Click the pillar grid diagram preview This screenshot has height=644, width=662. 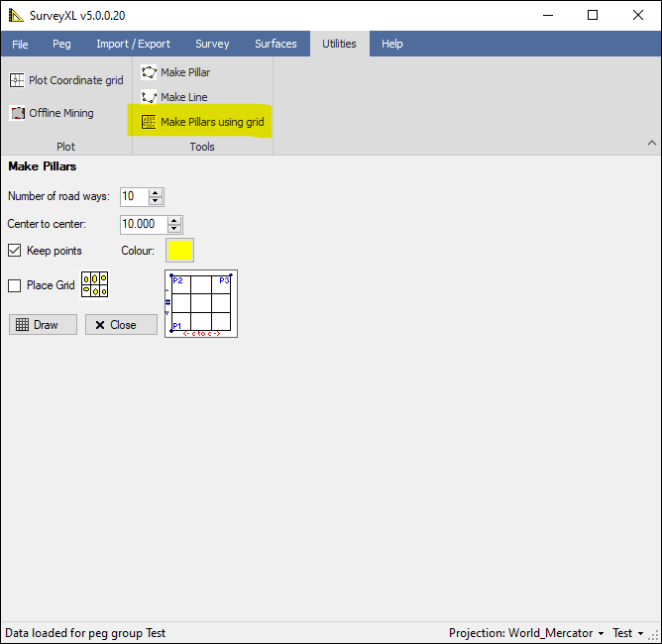tap(201, 303)
